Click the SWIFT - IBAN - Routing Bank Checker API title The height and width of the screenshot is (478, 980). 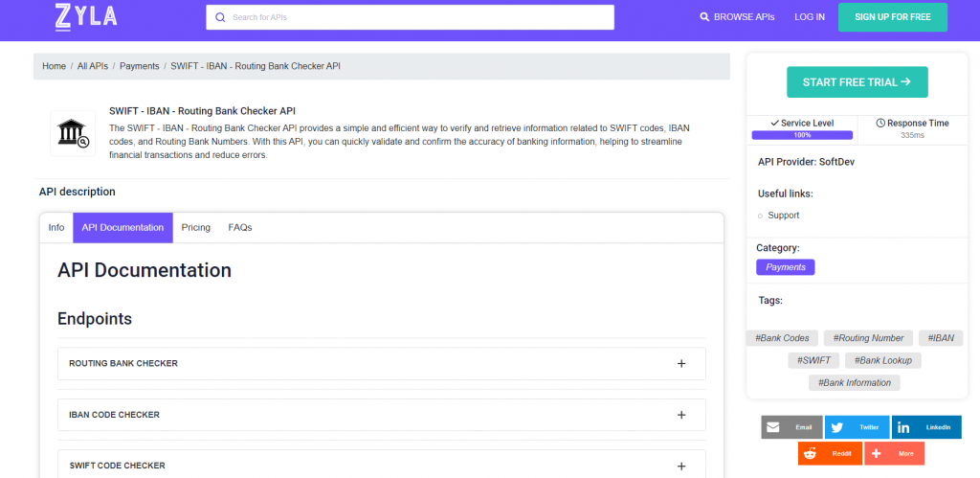202,111
